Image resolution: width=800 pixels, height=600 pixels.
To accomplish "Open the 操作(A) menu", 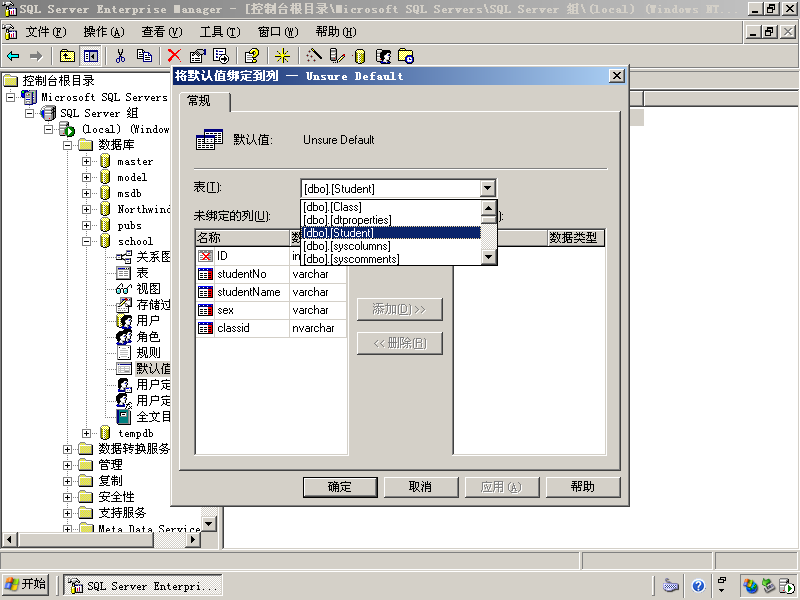I will (x=104, y=32).
